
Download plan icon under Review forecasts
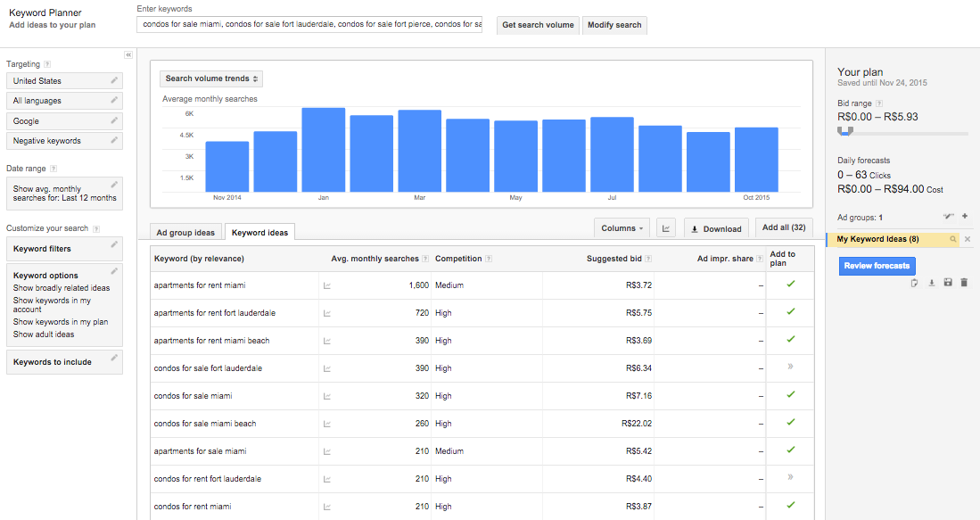click(931, 283)
